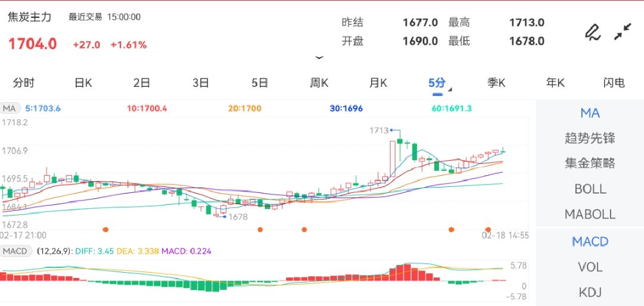This screenshot has width=644, height=306.
Task: Select the 5日 tab
Action: [x=259, y=83]
